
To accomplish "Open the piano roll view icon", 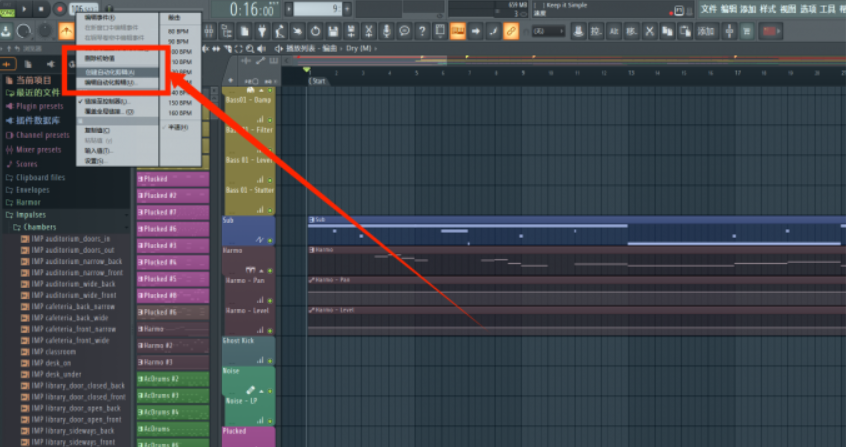I will pos(457,31).
